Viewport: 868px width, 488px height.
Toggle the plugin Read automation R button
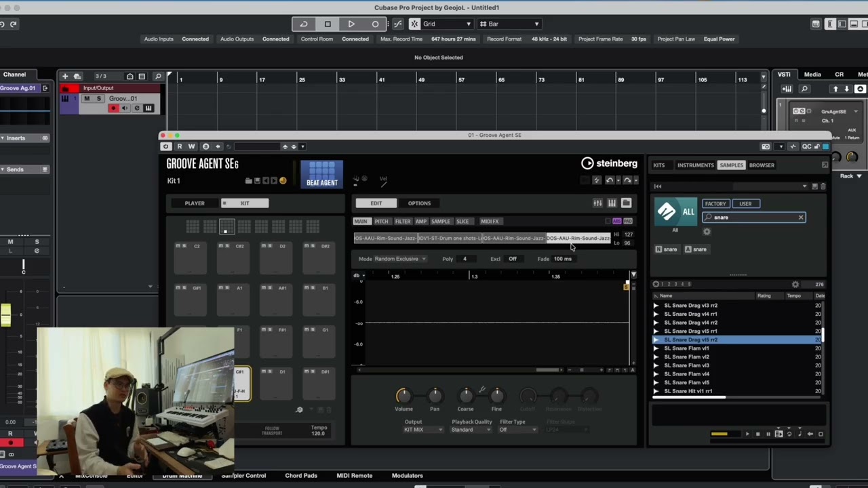tap(180, 146)
